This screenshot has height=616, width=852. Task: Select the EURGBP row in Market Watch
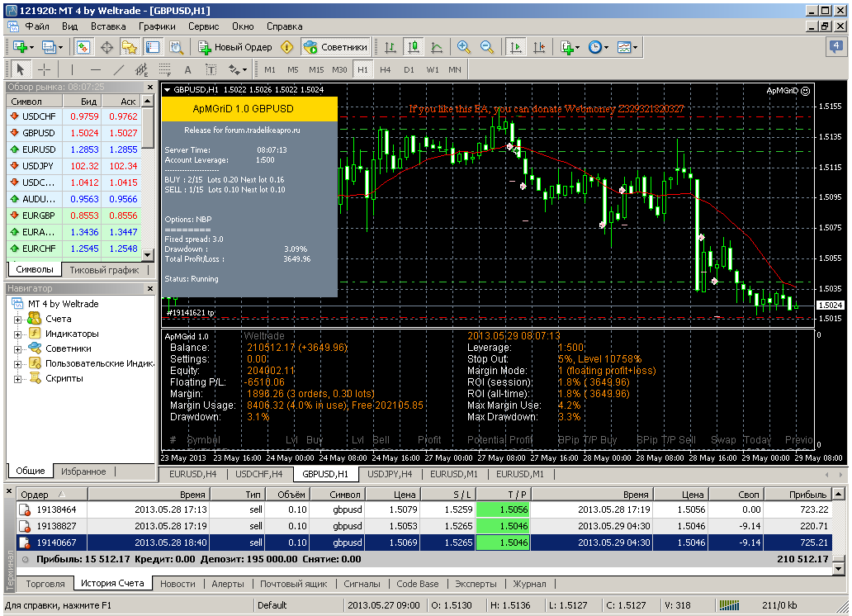pyautogui.click(x=74, y=216)
